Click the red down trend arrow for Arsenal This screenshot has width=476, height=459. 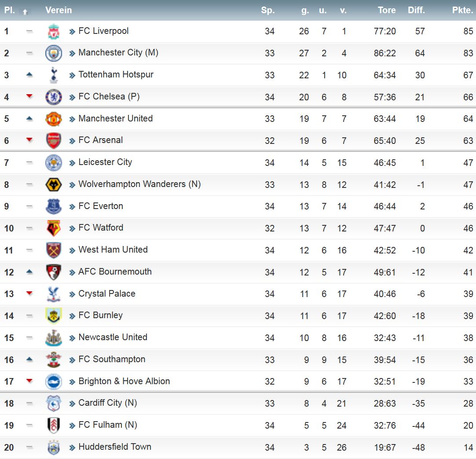tap(29, 140)
